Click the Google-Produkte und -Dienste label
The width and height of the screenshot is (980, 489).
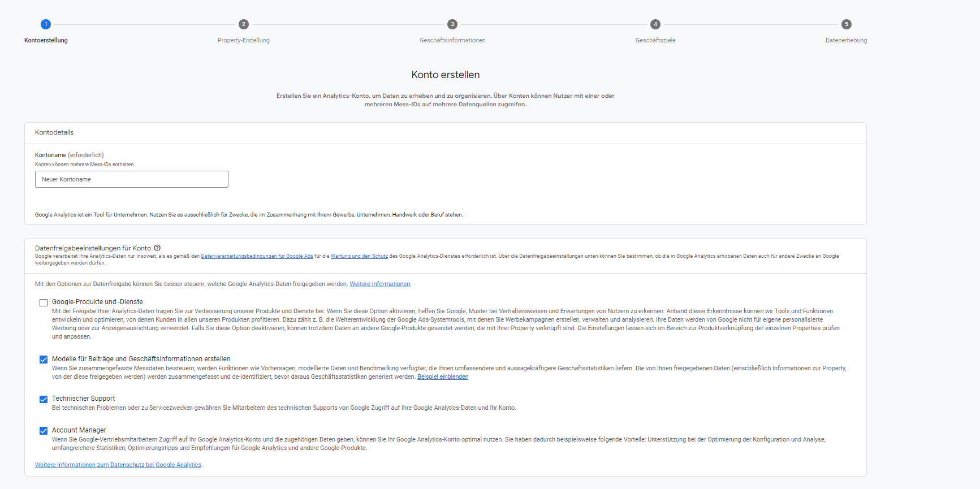pyautogui.click(x=97, y=302)
